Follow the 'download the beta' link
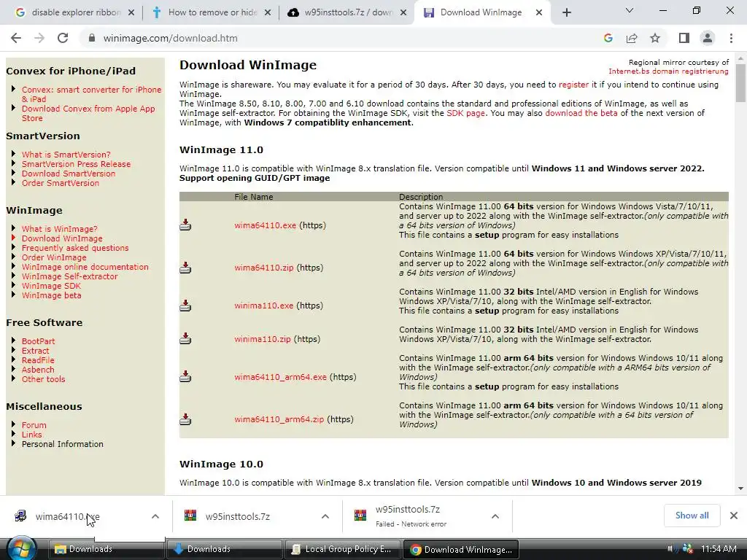Viewport: 747px width, 560px height. (x=581, y=113)
